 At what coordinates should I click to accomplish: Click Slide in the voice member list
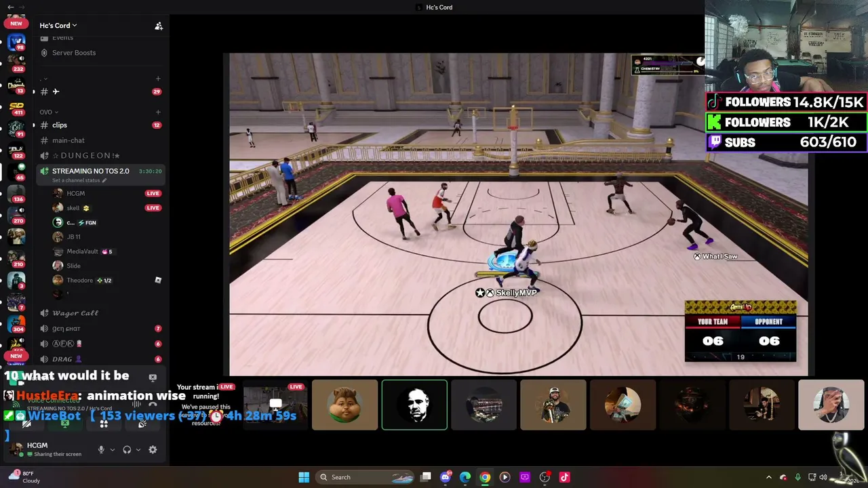73,266
